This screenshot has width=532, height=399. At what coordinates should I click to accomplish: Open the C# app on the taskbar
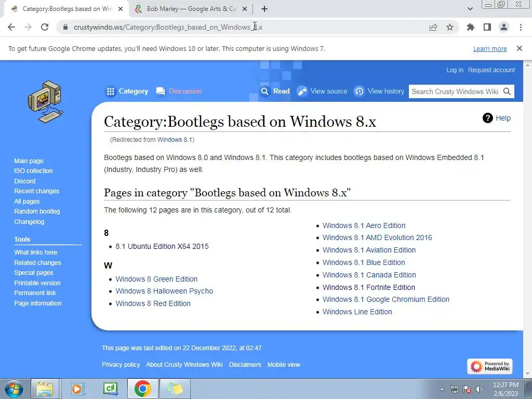[110, 389]
